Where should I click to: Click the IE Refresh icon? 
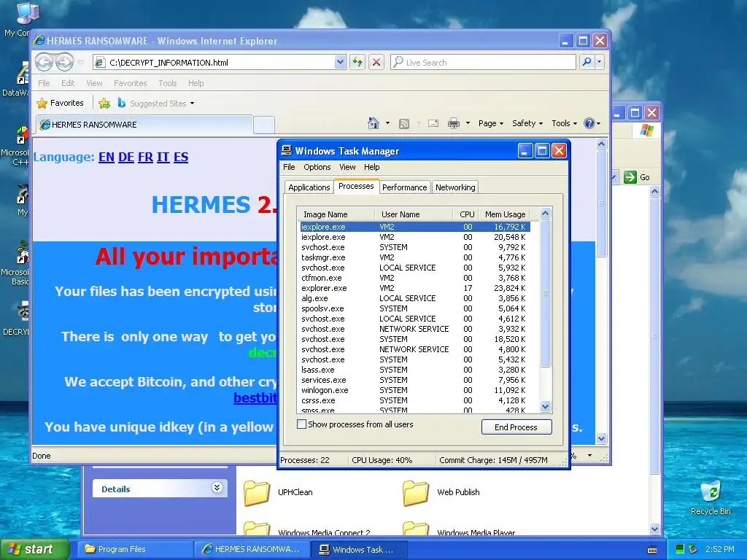tap(357, 62)
